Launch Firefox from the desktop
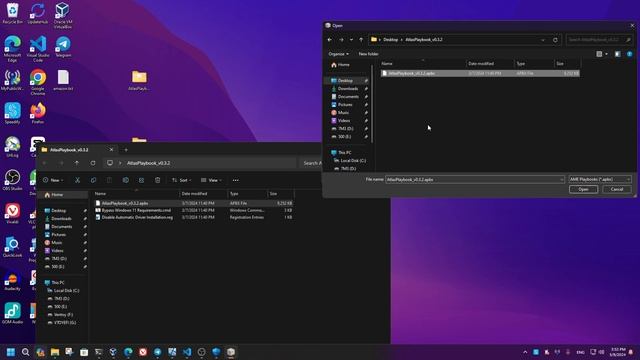Image resolution: width=640 pixels, height=360 pixels. coord(38,113)
